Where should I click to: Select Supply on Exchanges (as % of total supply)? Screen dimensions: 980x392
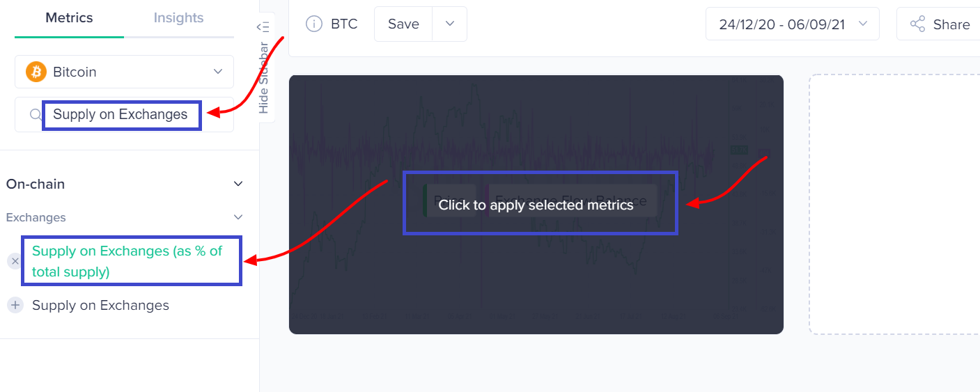pyautogui.click(x=127, y=261)
